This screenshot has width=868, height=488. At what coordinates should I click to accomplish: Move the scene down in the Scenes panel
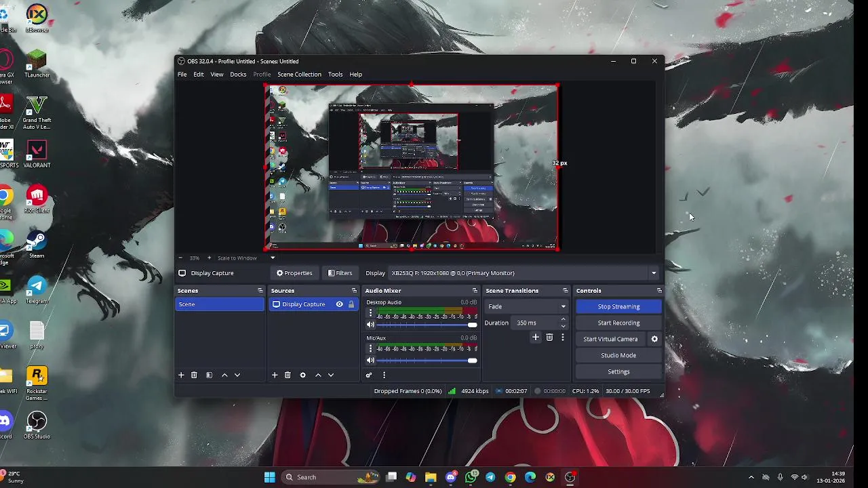click(x=237, y=375)
